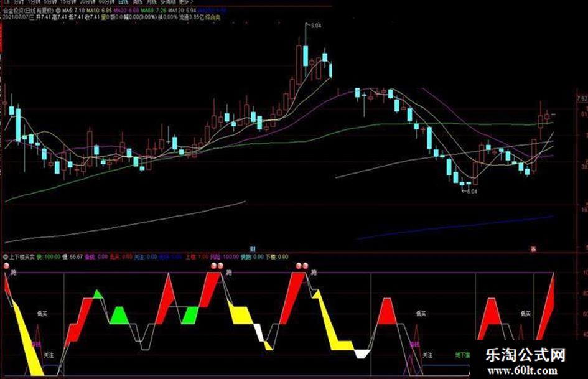
Task: Click the 上下楼买卖 indicator name
Action: click(x=22, y=257)
